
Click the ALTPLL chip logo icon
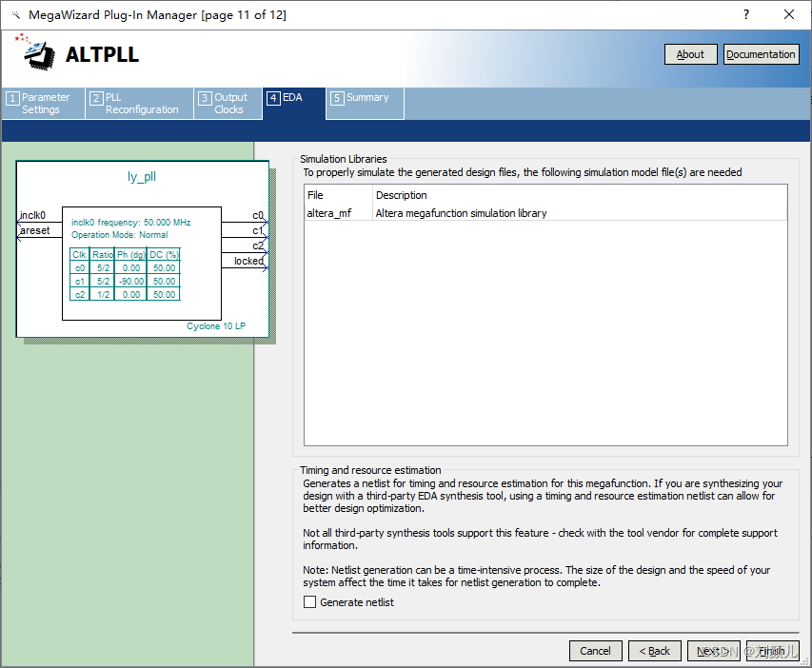35,52
